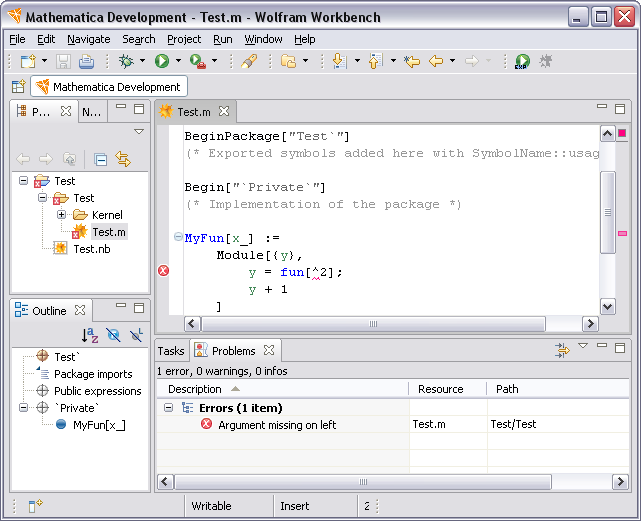The image size is (641, 521).
Task: Select Test.nb in the project tree
Action: (x=92, y=249)
